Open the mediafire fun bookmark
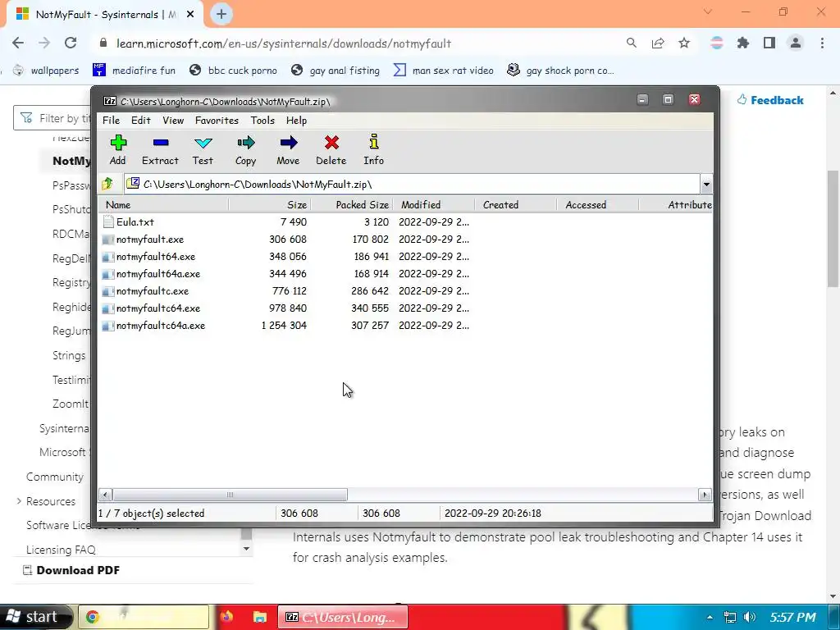The height and width of the screenshot is (630, 840). coord(134,71)
